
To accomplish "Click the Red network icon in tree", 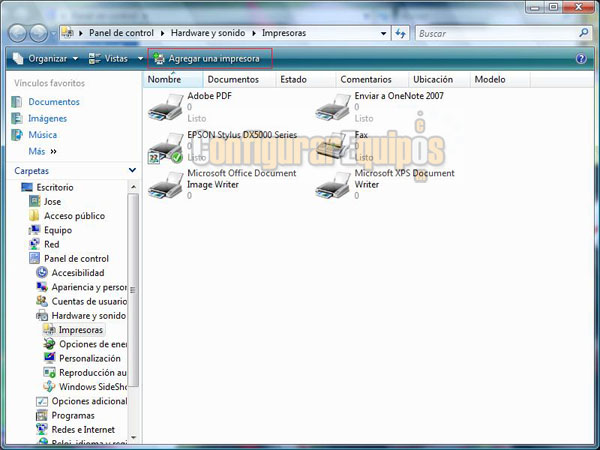I will click(34, 244).
